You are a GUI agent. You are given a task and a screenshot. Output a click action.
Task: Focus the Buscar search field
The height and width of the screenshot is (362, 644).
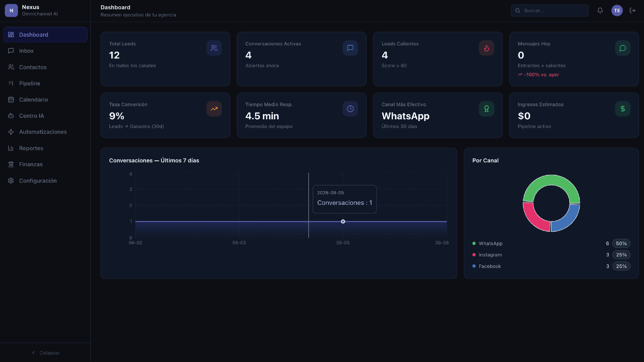(550, 10)
